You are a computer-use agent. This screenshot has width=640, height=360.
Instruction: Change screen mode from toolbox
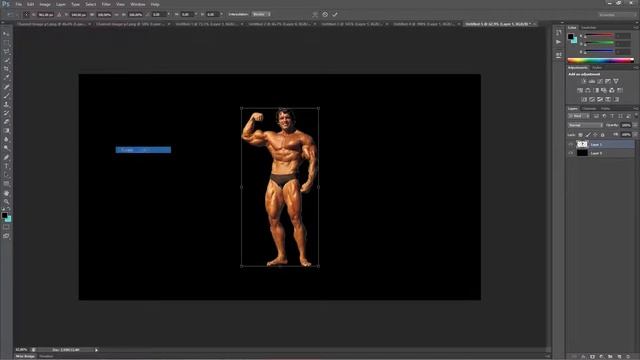pyautogui.click(x=6, y=236)
